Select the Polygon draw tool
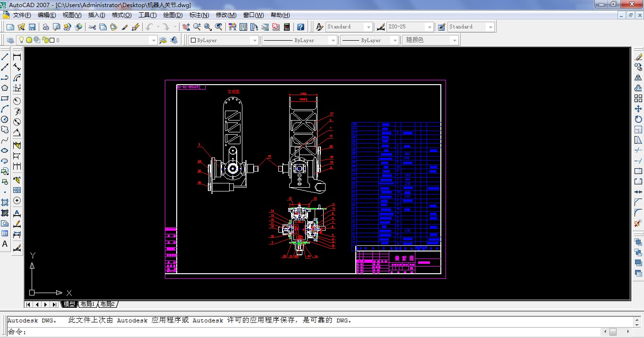This screenshot has width=644, height=338. point(5,88)
